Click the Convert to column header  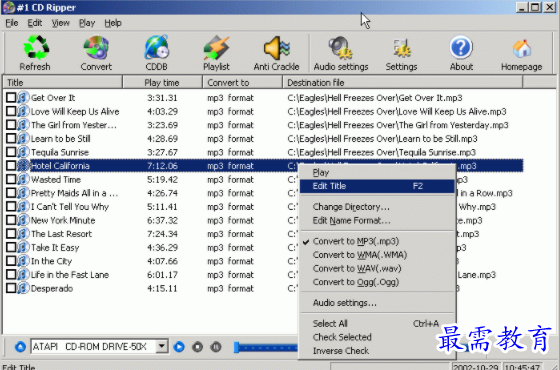pyautogui.click(x=243, y=82)
